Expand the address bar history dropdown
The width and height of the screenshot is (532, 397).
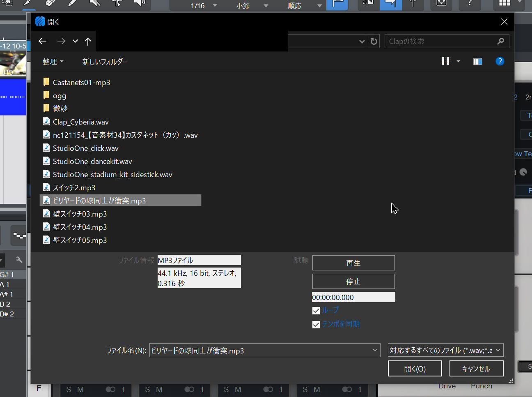click(362, 41)
